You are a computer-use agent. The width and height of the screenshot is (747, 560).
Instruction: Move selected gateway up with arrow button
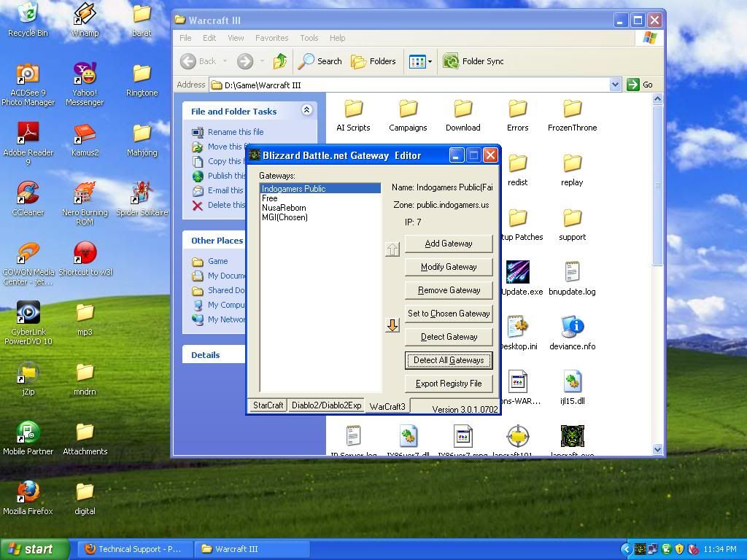(392, 249)
